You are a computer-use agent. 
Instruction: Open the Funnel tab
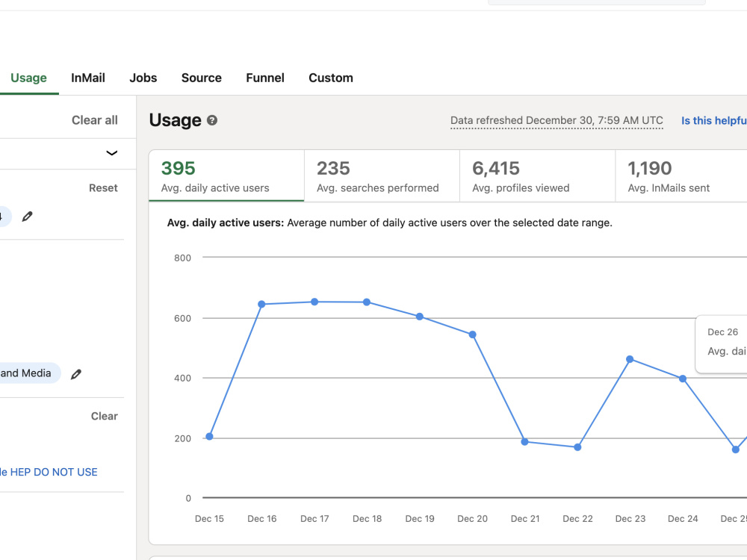[x=265, y=78]
